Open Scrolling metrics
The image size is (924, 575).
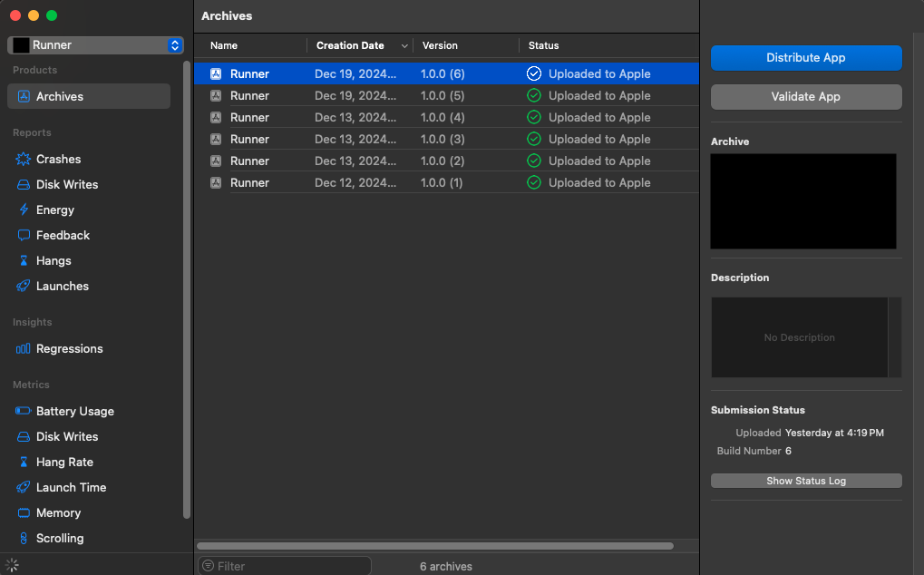(60, 538)
